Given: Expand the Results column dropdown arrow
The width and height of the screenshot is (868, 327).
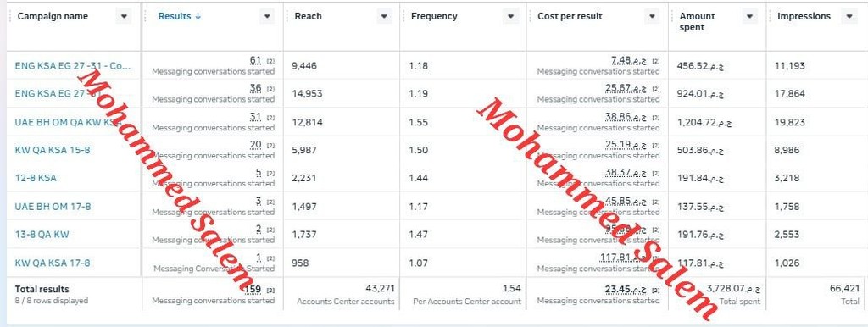Looking at the screenshot, I should click(x=267, y=17).
